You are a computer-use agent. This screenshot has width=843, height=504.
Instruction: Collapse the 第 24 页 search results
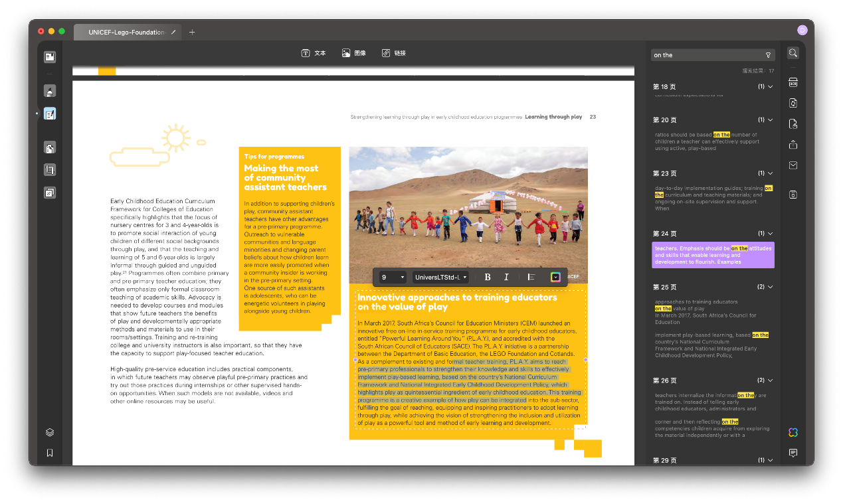coord(769,233)
